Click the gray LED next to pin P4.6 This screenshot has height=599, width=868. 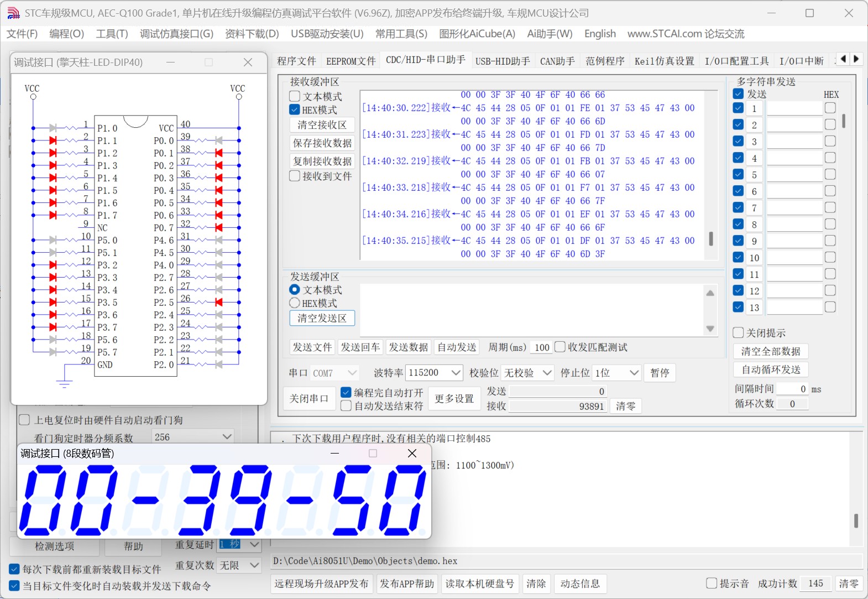(x=218, y=240)
